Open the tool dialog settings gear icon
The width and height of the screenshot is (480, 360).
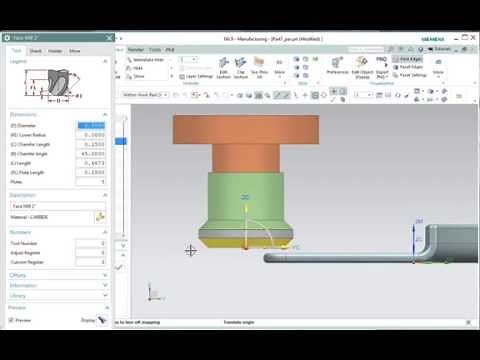(x=7, y=38)
